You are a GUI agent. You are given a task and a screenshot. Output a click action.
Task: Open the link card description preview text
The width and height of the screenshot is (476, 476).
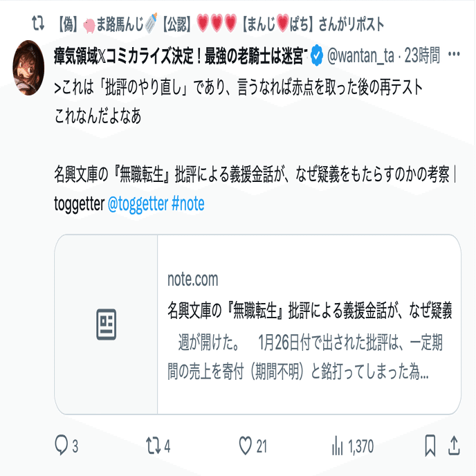[305, 357]
